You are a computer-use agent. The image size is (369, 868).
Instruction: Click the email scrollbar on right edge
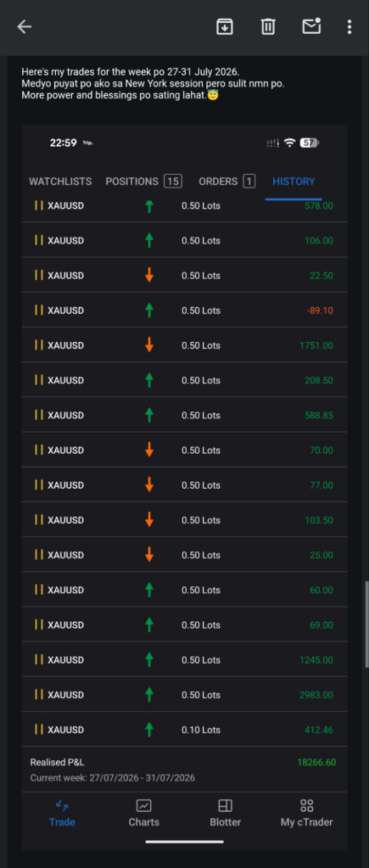tap(366, 625)
